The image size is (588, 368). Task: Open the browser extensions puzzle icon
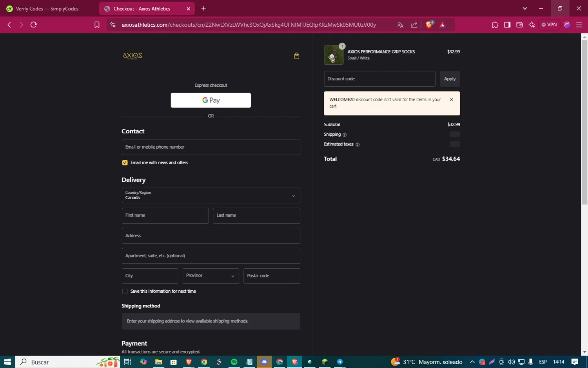tap(495, 25)
